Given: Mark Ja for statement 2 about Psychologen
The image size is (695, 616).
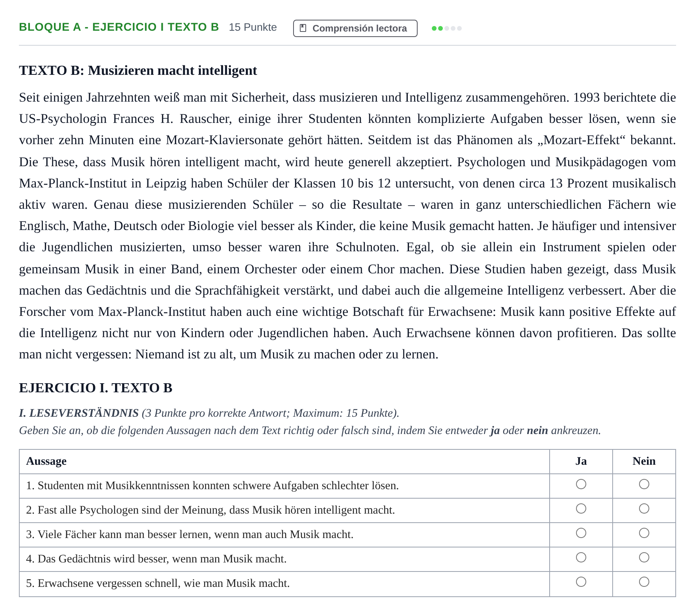Looking at the screenshot, I should click(x=581, y=508).
